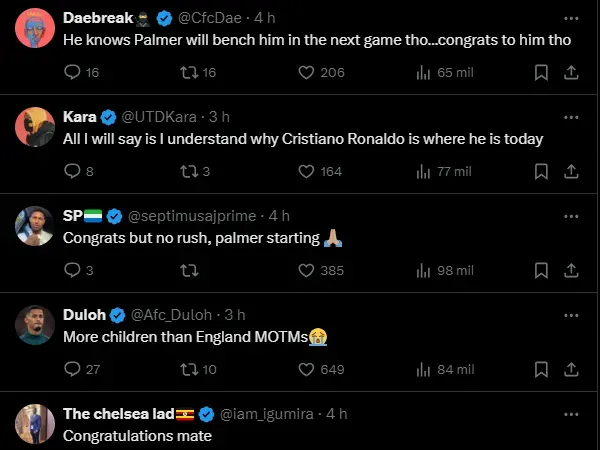Viewport: 600px width, 450px height.
Task: Expand more menu on The chelsea lad tweet
Action: [x=571, y=413]
